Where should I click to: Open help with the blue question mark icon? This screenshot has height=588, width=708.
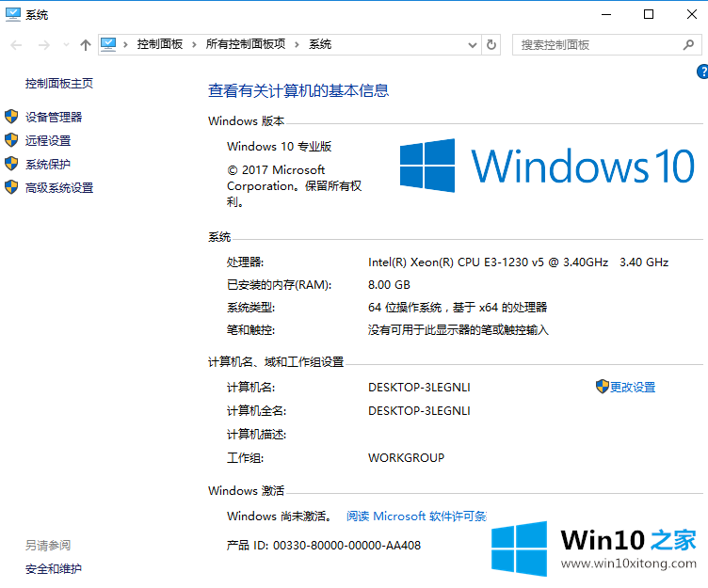point(702,72)
